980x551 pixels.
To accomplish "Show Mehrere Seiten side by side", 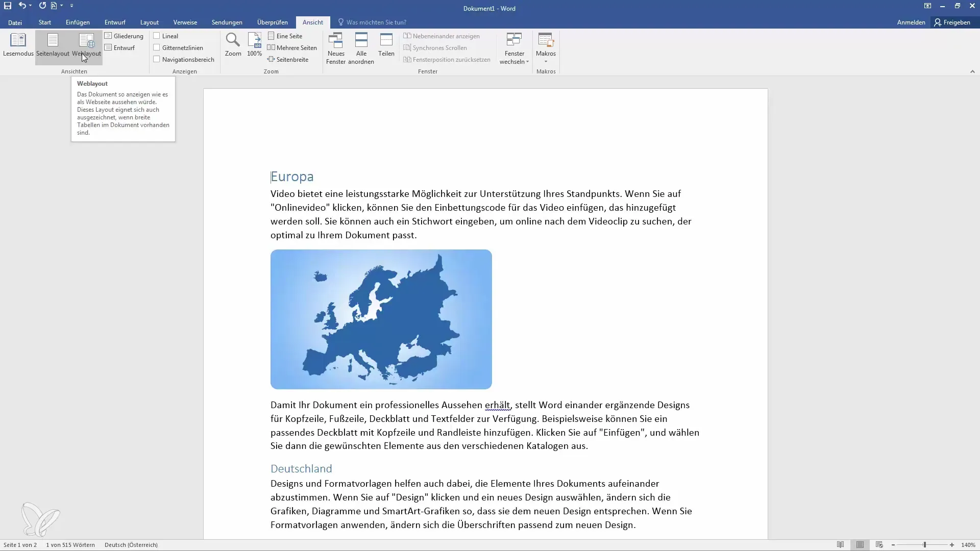I will 292,48.
